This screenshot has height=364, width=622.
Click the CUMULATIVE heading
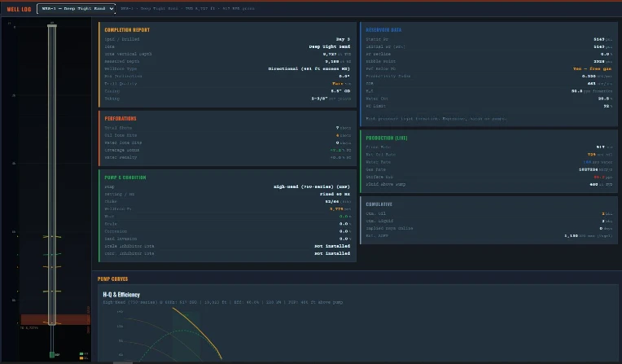point(379,204)
